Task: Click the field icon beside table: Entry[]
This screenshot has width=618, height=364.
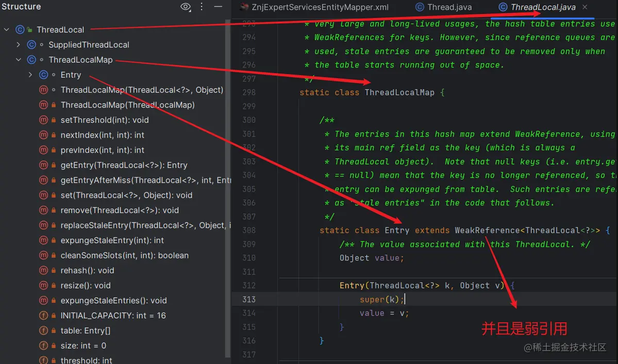Action: pyautogui.click(x=43, y=331)
